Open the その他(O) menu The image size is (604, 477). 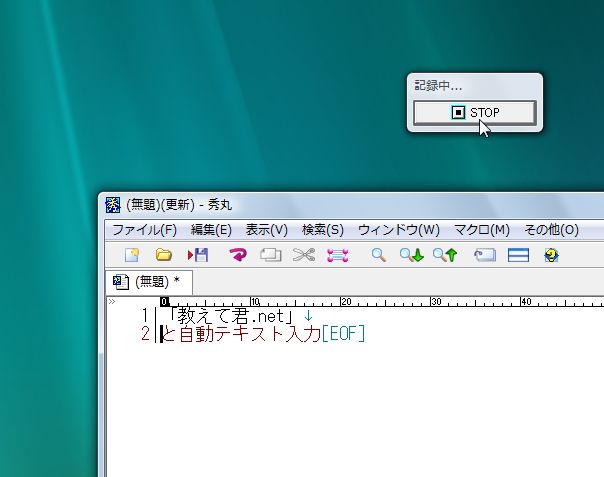coord(551,230)
